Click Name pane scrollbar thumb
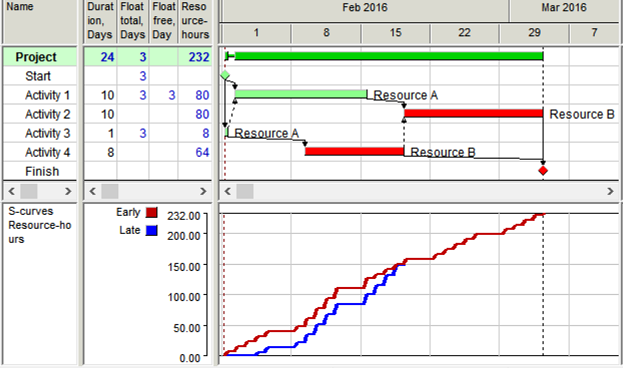 click(29, 191)
